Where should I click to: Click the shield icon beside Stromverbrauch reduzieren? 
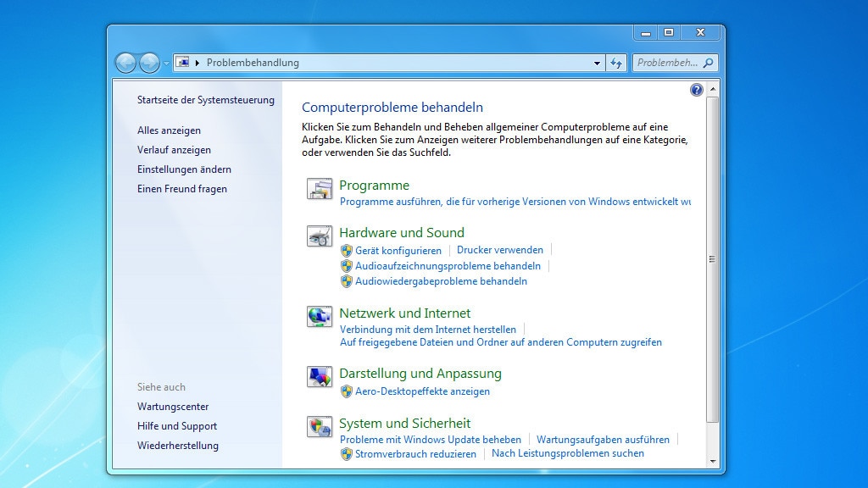(x=347, y=454)
